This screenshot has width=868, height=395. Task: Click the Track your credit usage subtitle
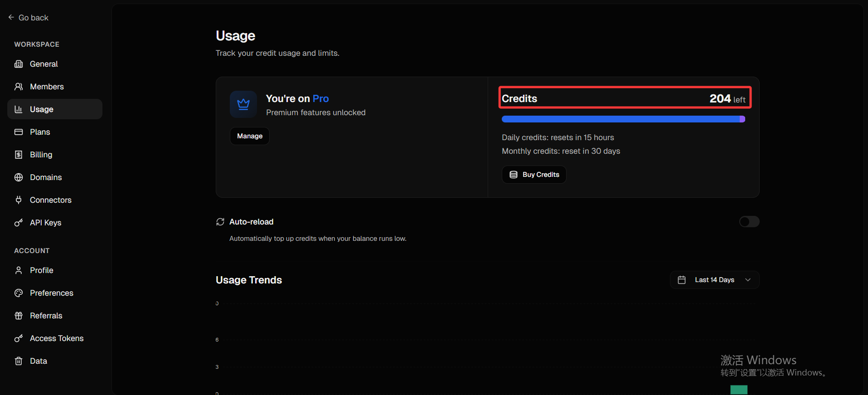coord(277,53)
